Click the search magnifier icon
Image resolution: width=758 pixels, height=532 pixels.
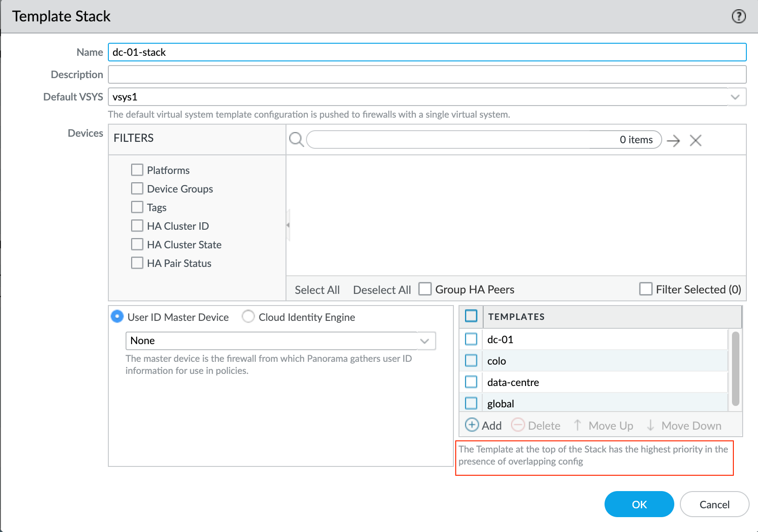pyautogui.click(x=296, y=139)
